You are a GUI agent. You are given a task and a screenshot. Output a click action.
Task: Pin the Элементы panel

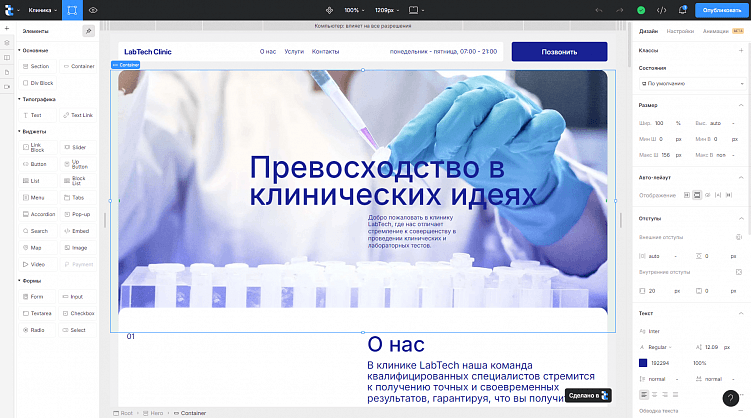tap(88, 31)
